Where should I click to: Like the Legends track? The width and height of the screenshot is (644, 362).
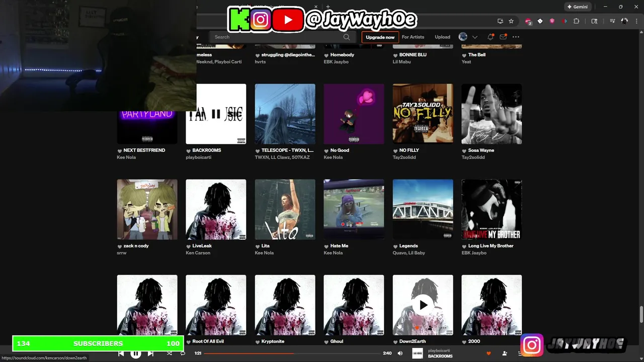395,246
